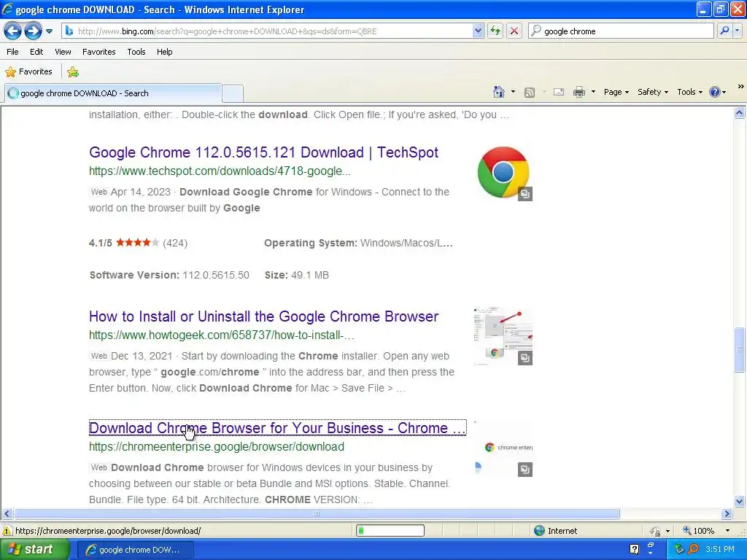Screen dimensions: 747x560
Task: Open the View menu
Action: (x=63, y=52)
